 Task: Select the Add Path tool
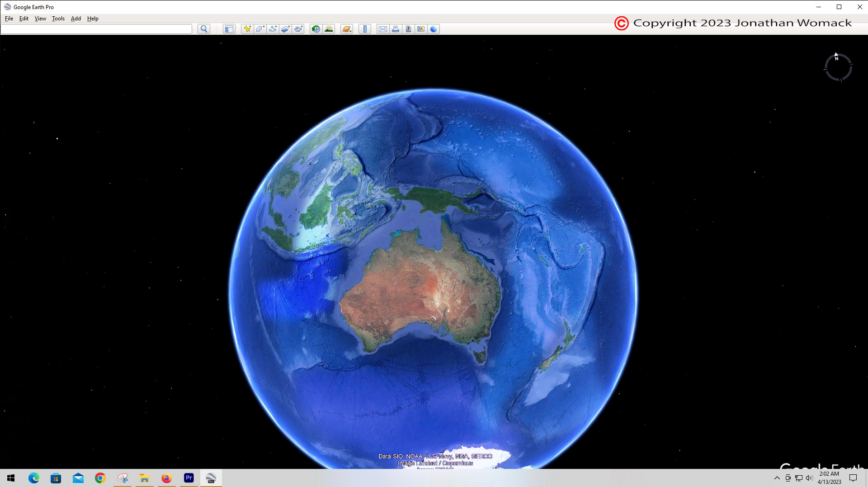click(273, 29)
